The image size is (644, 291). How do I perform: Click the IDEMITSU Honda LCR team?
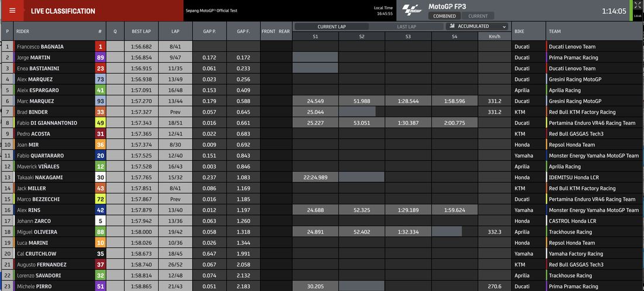573,177
